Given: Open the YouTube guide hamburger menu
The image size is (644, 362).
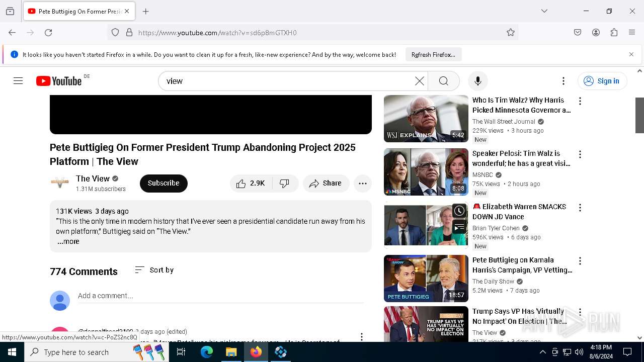Looking at the screenshot, I should click(18, 81).
